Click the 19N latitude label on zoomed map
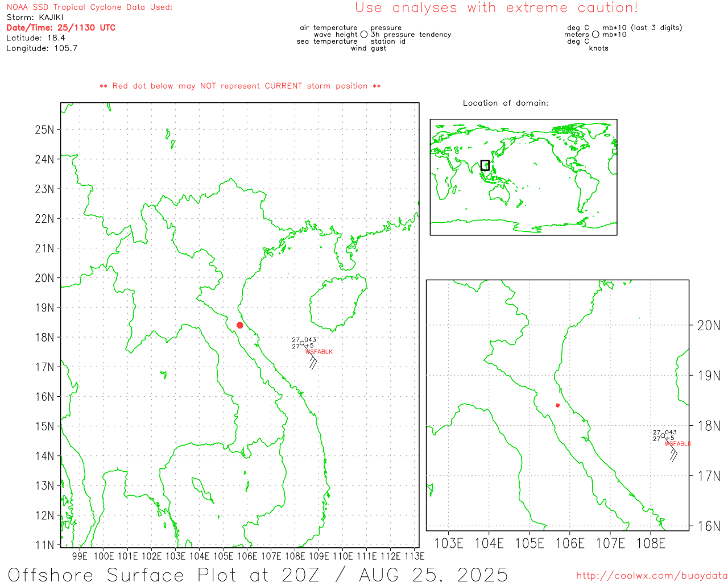 pos(709,376)
